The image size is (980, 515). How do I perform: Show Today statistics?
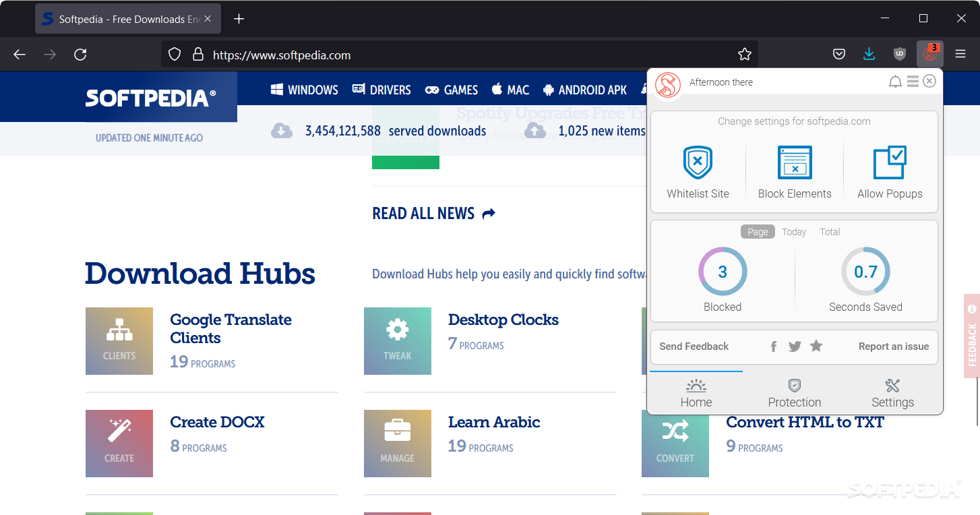(794, 232)
